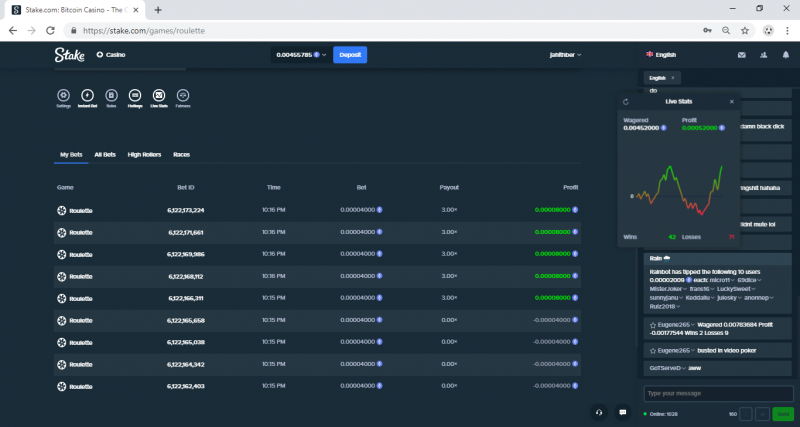This screenshot has width=800, height=427.
Task: Click the browser address bar
Action: (x=383, y=31)
